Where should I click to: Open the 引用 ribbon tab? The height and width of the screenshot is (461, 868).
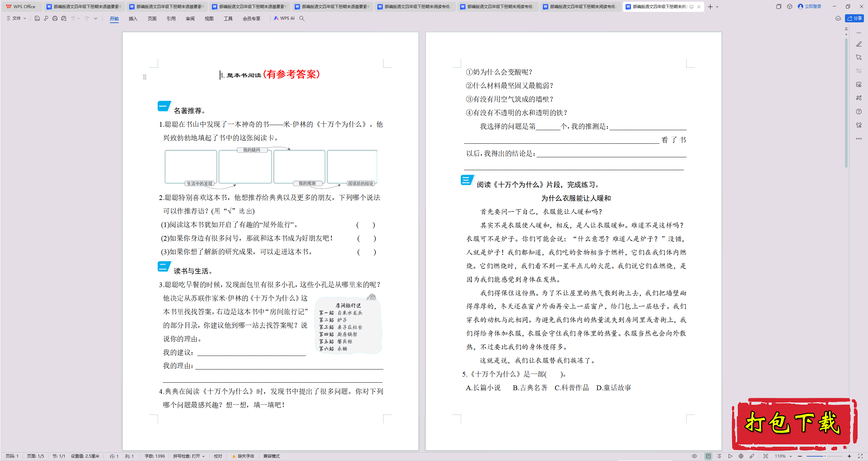[x=171, y=19]
